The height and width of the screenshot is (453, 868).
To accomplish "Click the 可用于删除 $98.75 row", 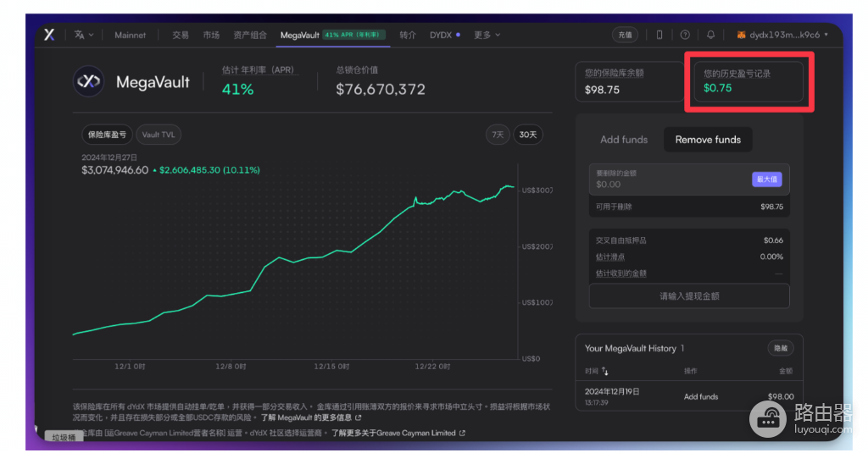I will [x=689, y=207].
